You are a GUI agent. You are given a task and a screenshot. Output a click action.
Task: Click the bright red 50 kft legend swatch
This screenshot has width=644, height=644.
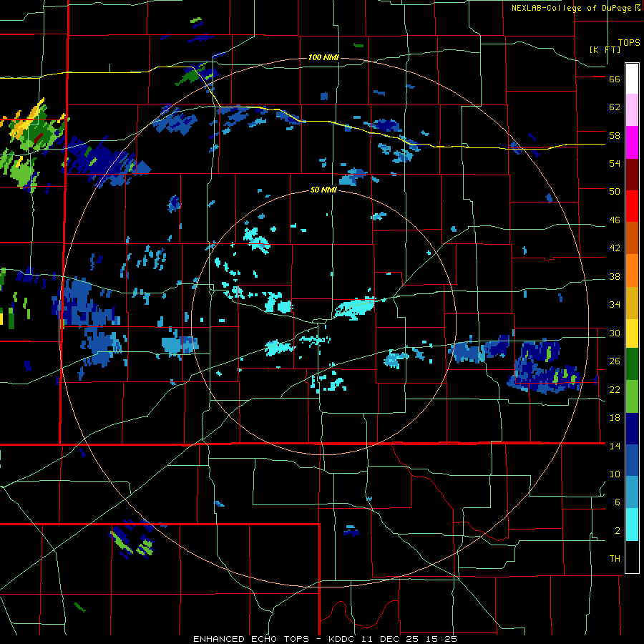point(632,206)
